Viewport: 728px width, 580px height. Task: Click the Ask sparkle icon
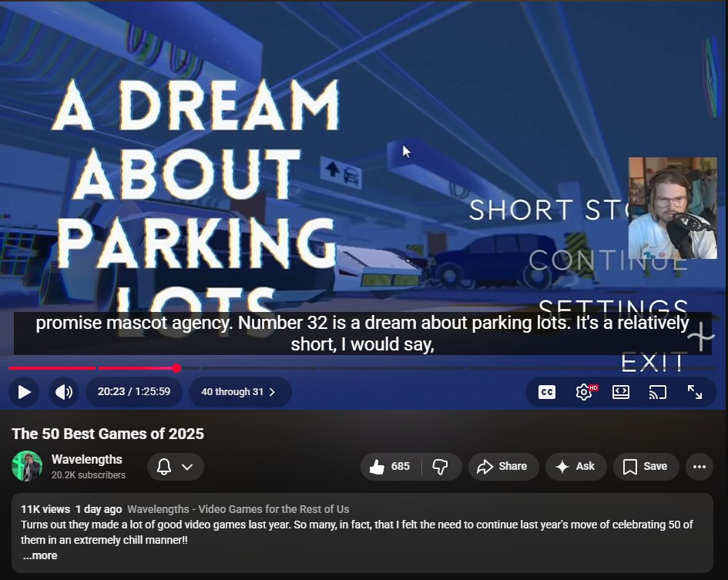(563, 466)
